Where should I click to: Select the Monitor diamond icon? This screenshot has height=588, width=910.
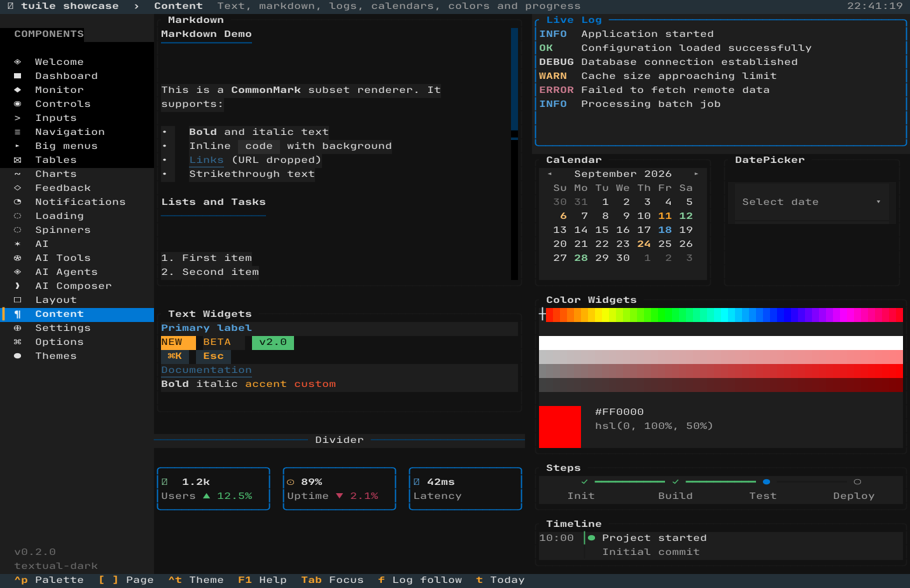click(18, 90)
